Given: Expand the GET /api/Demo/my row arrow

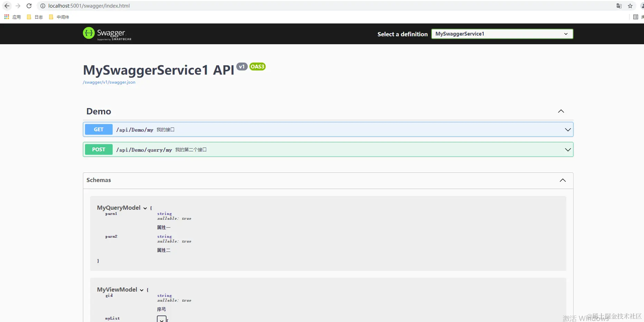Looking at the screenshot, I should tap(568, 130).
